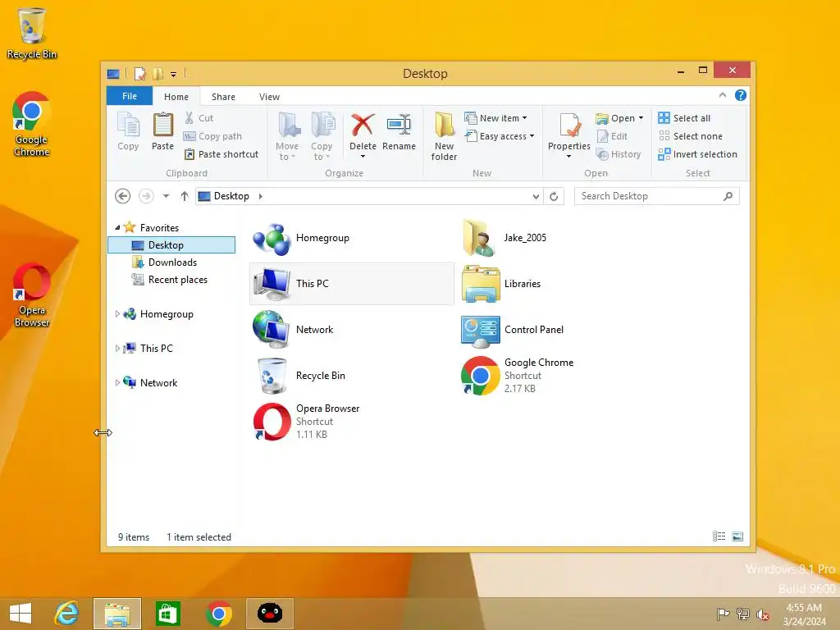Image resolution: width=840 pixels, height=630 pixels.
Task: Click the Google Chrome taskbar icon
Action: [x=218, y=614]
